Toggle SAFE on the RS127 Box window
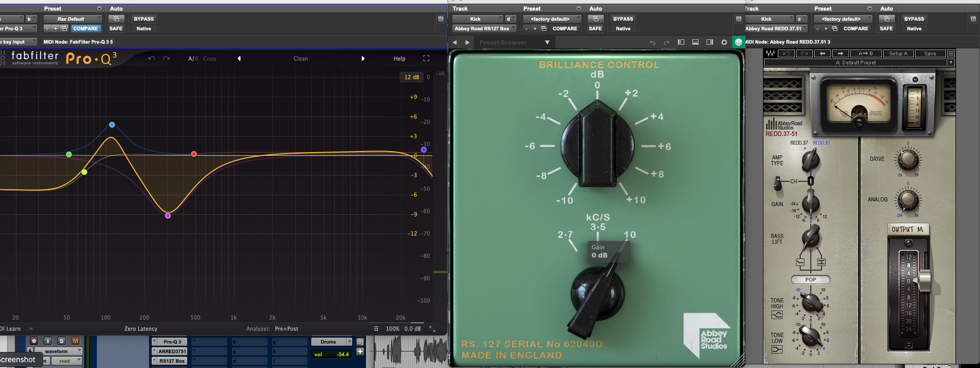The image size is (980, 368). click(x=595, y=29)
